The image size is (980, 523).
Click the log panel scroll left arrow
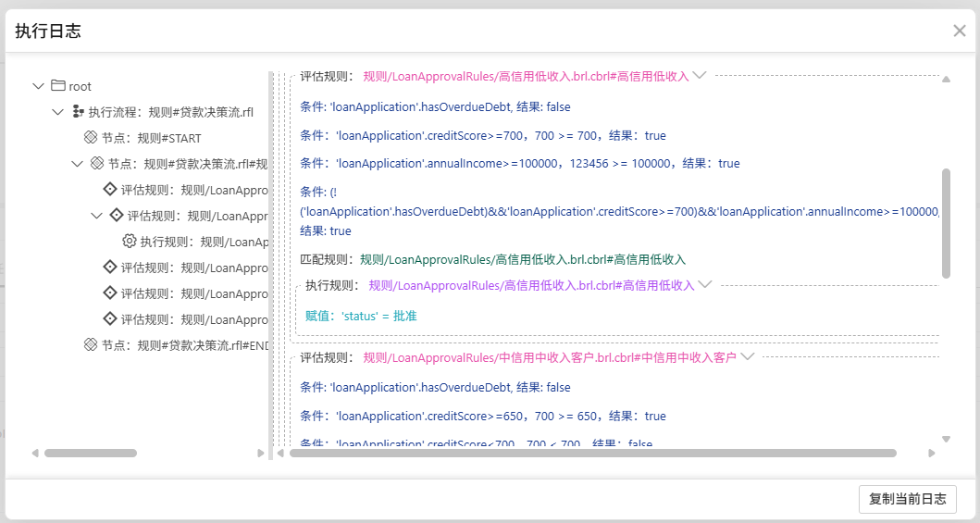coord(280,453)
